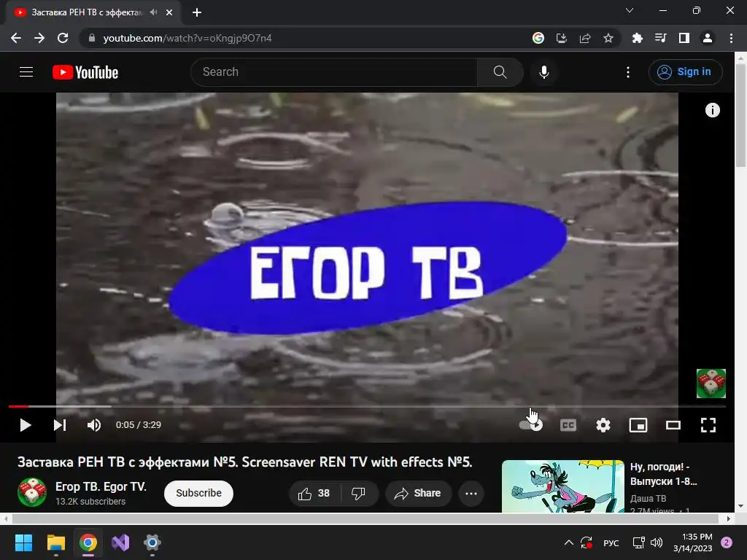Enable miniplayer mode
Viewport: 747px width, 560px height.
click(x=638, y=425)
